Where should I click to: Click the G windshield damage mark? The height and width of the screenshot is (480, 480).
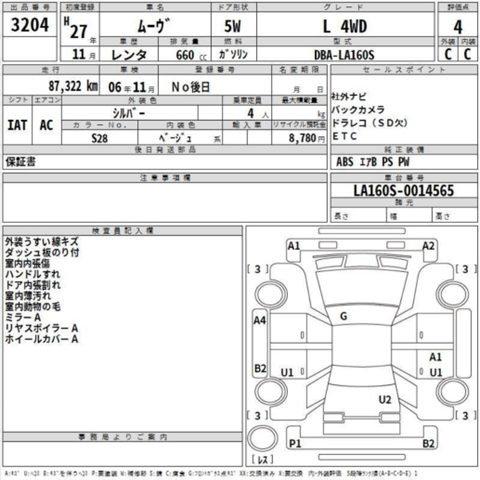coord(343,316)
